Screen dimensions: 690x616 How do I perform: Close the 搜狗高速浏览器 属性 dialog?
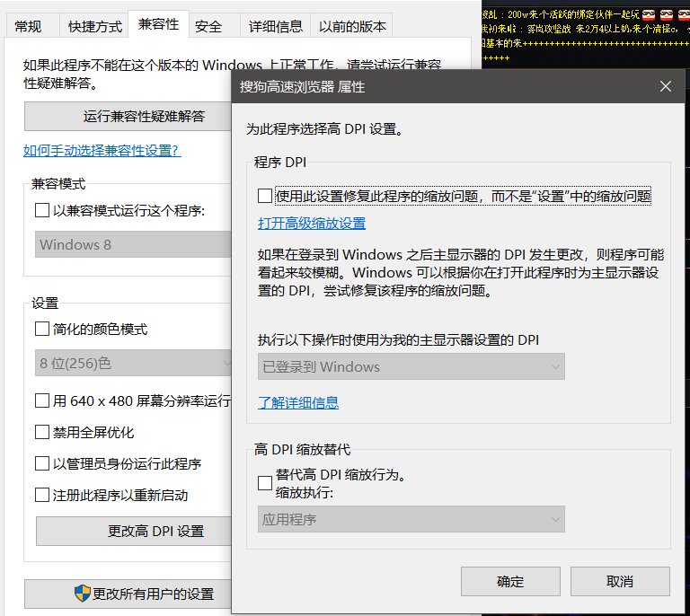point(666,86)
